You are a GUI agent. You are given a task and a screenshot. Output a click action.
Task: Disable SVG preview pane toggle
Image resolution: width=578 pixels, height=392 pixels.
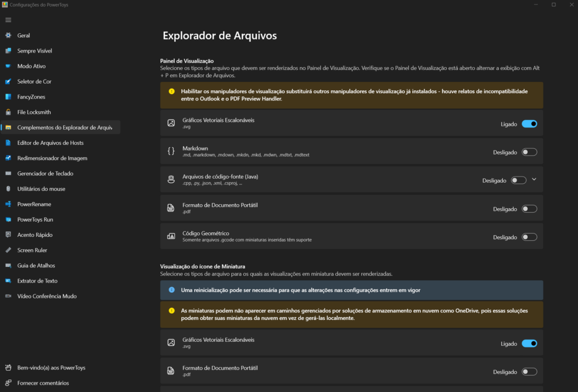click(529, 124)
